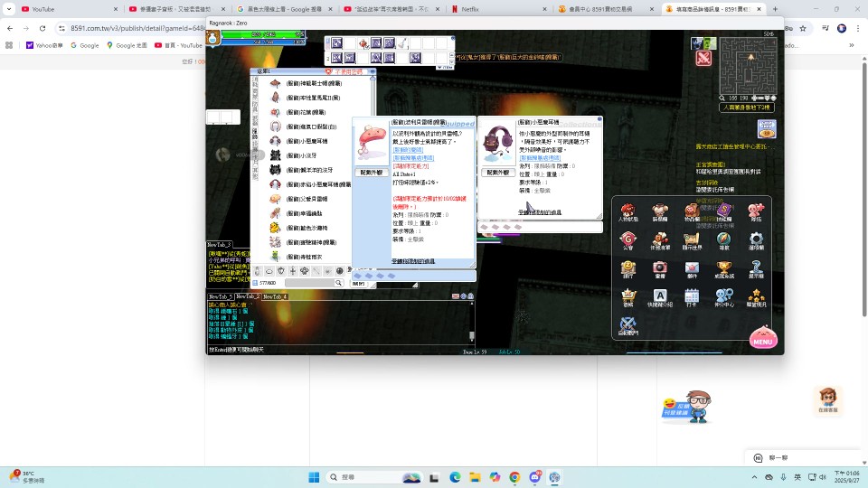
Task: Select 小惡魔耳機 item in storage list
Action: coord(307,141)
